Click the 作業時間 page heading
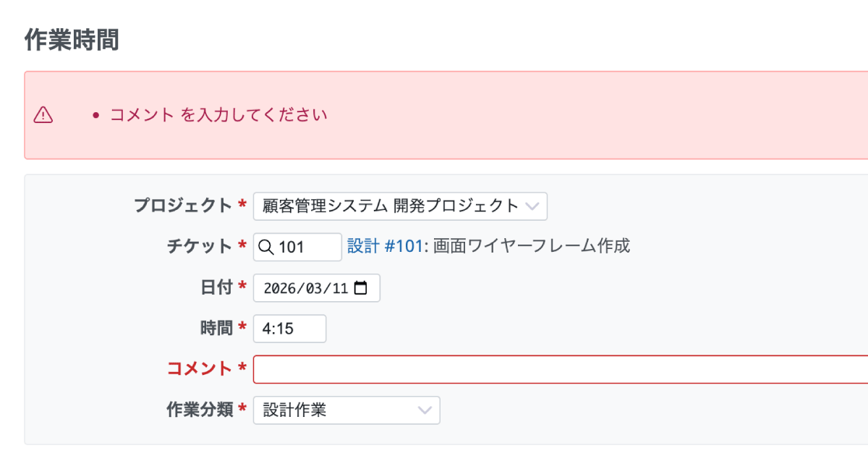 tap(72, 41)
